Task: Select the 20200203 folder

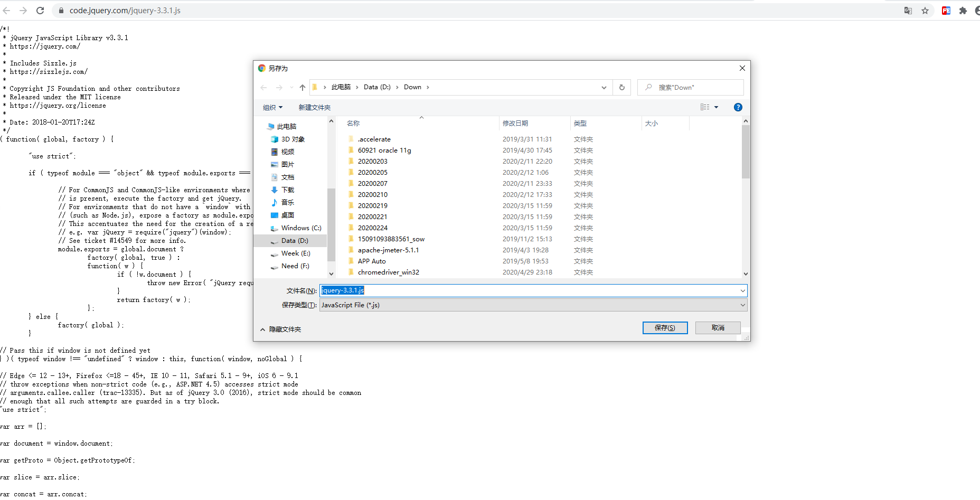Action: [373, 162]
